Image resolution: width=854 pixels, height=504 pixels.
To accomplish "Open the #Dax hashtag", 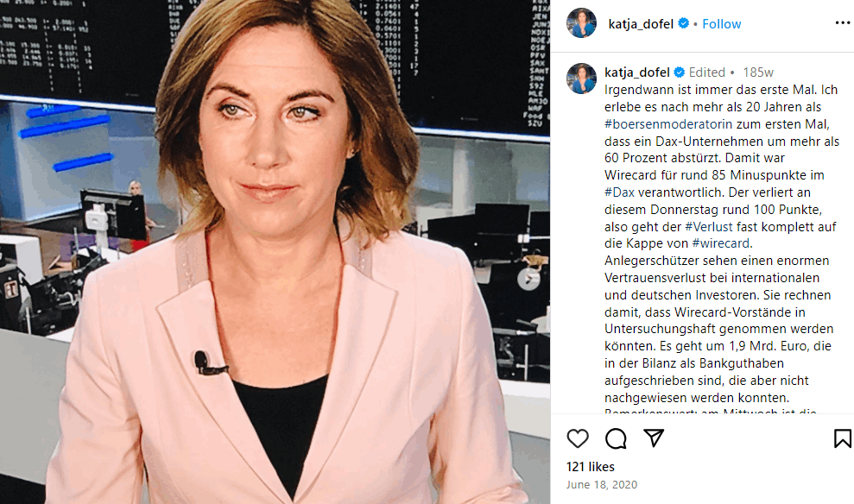I will [619, 192].
